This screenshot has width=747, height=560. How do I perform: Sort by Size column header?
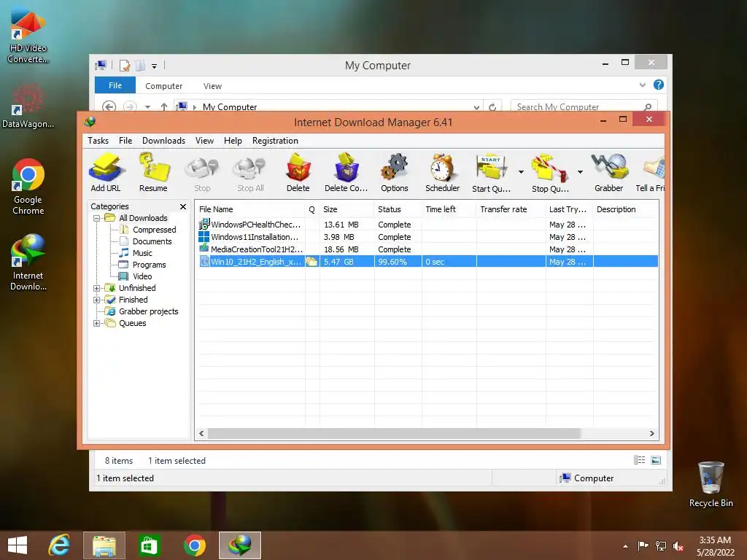[x=347, y=209]
